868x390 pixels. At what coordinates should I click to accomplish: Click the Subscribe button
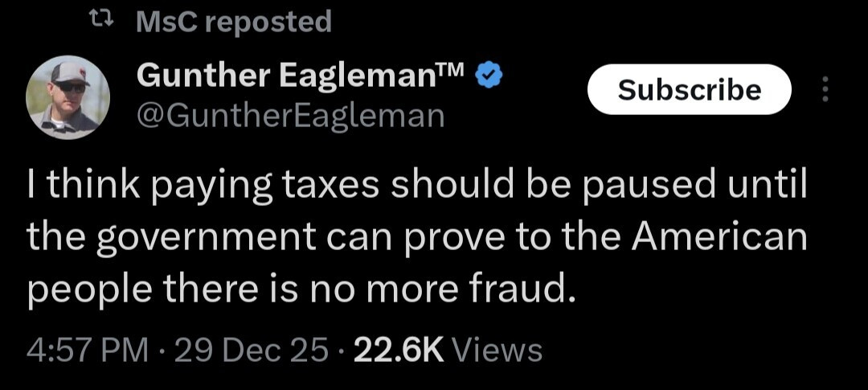tap(690, 89)
